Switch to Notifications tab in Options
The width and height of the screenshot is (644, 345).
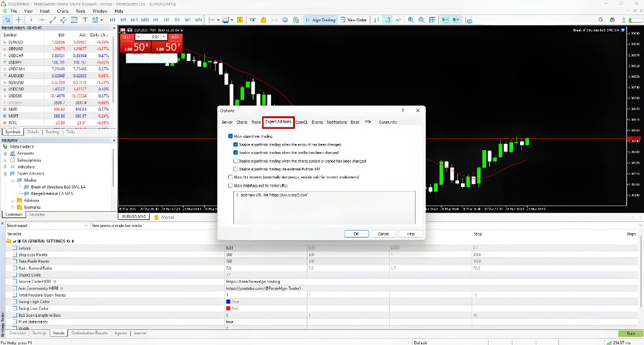click(x=336, y=122)
